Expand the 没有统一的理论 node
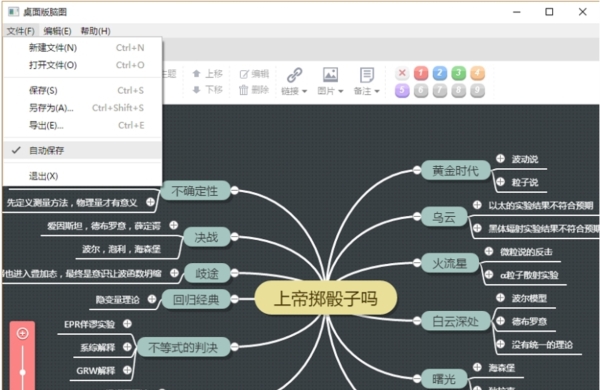Image resolution: width=600 pixels, height=390 pixels. (x=500, y=344)
